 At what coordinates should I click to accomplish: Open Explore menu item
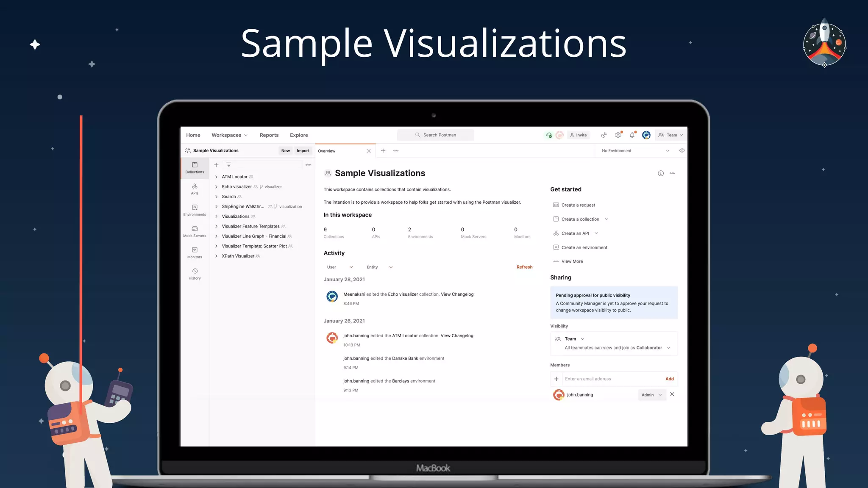[299, 135]
